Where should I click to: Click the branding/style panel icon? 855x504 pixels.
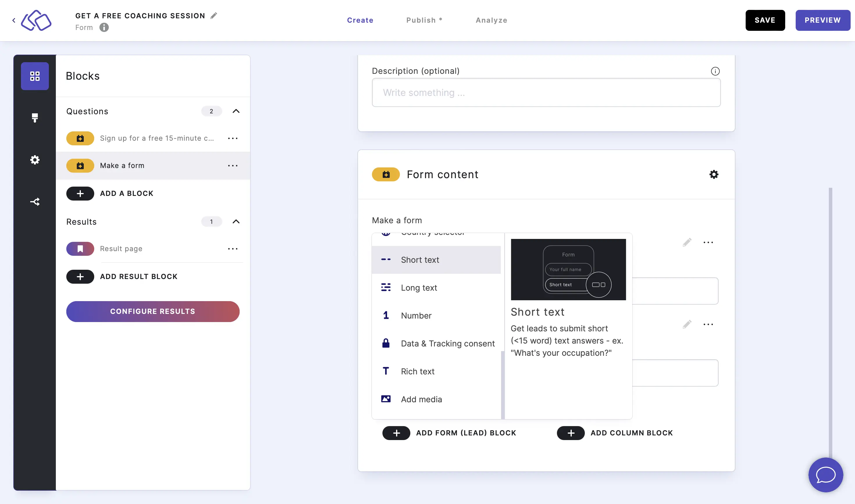pos(35,118)
